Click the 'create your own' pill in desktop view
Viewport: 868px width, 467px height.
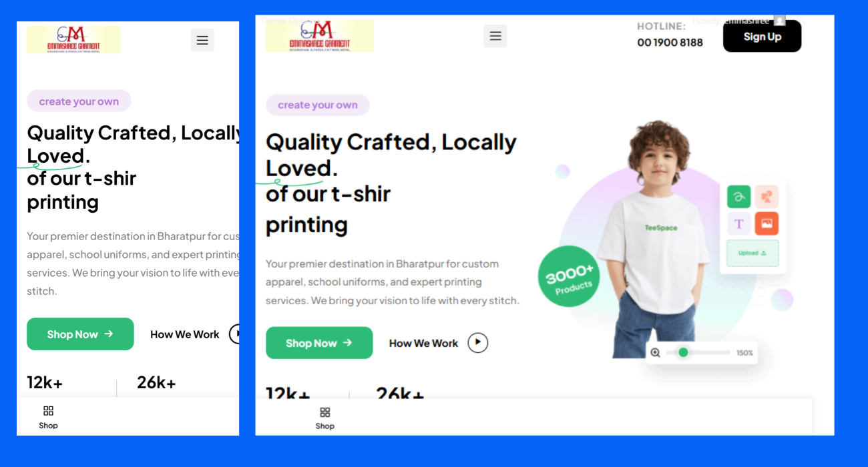tap(318, 105)
